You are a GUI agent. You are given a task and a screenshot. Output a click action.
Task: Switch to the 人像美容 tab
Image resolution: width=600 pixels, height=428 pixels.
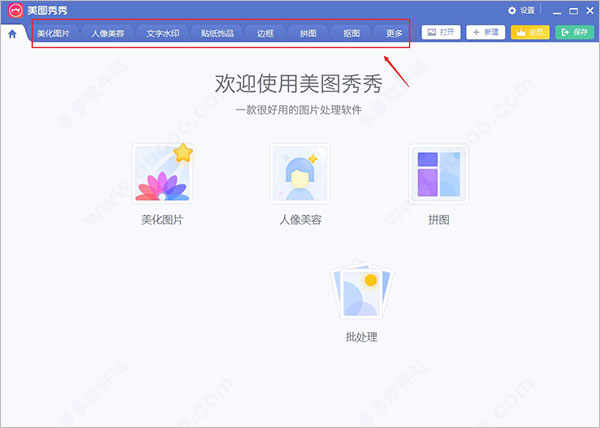pos(108,33)
